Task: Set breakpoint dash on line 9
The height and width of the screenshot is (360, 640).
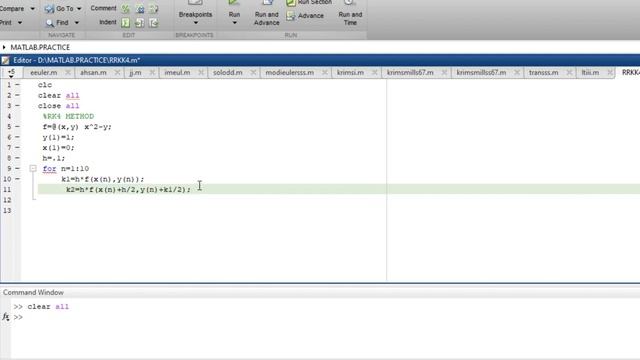Action: click(17, 168)
